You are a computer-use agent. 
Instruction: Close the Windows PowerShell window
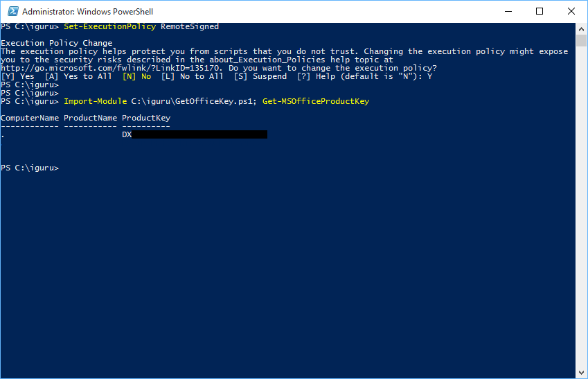point(571,11)
